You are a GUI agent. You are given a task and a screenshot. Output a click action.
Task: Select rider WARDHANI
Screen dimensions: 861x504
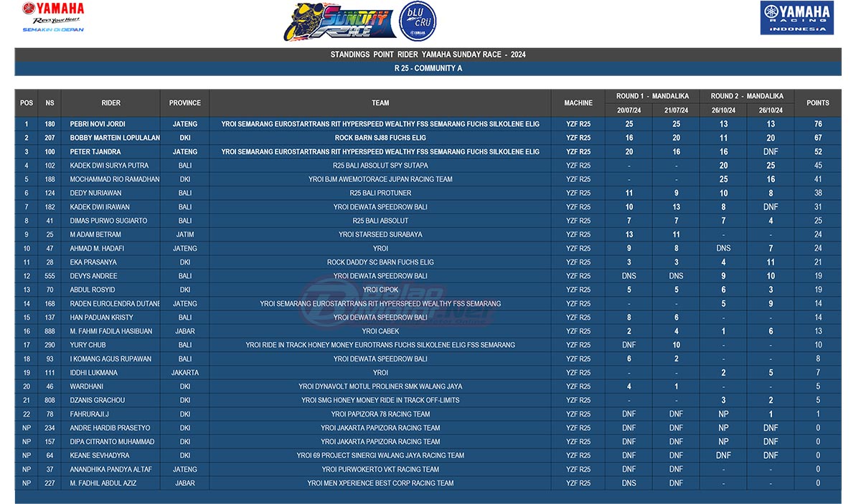[x=87, y=386]
